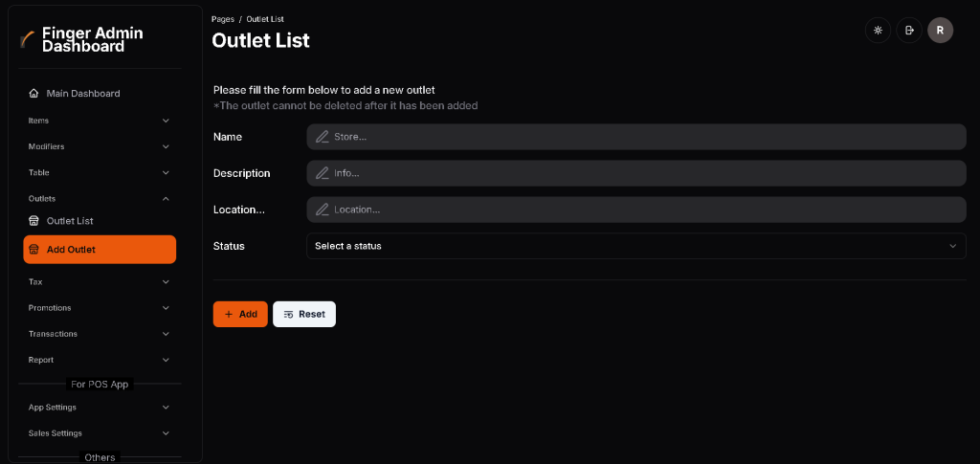Click the store icon next to Outlet List

coord(34,221)
